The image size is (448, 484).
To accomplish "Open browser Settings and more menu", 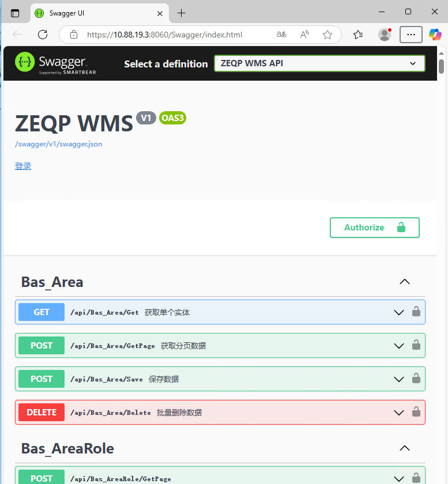I will (x=411, y=35).
